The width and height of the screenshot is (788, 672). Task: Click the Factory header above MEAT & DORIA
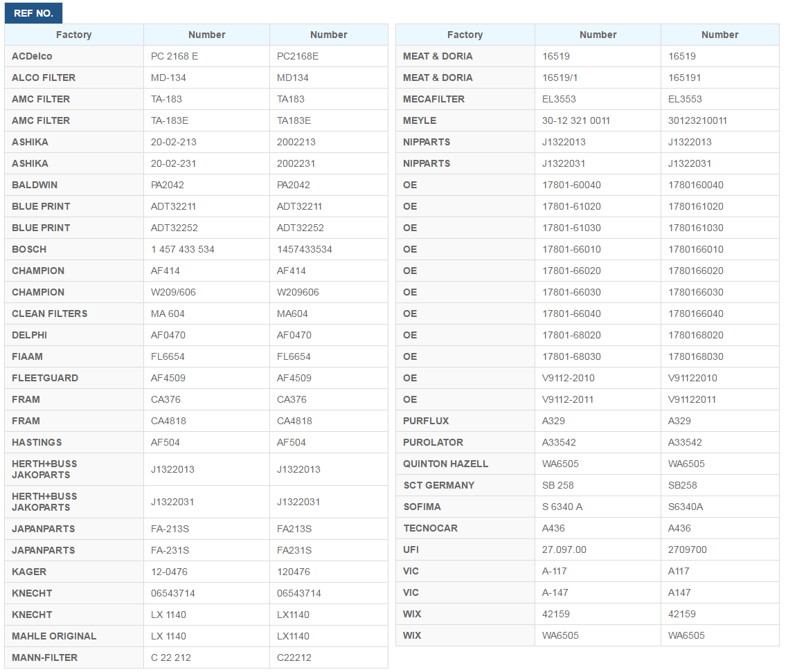coord(465,35)
